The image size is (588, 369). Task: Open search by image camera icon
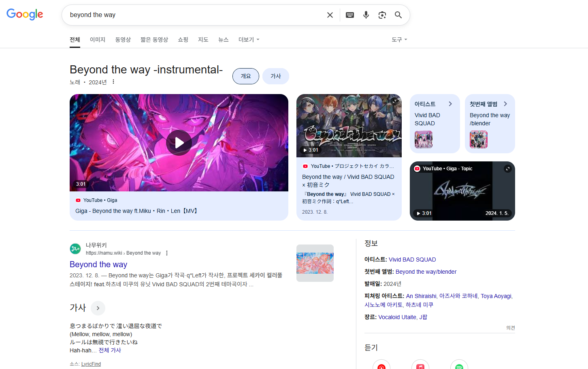pos(382,15)
